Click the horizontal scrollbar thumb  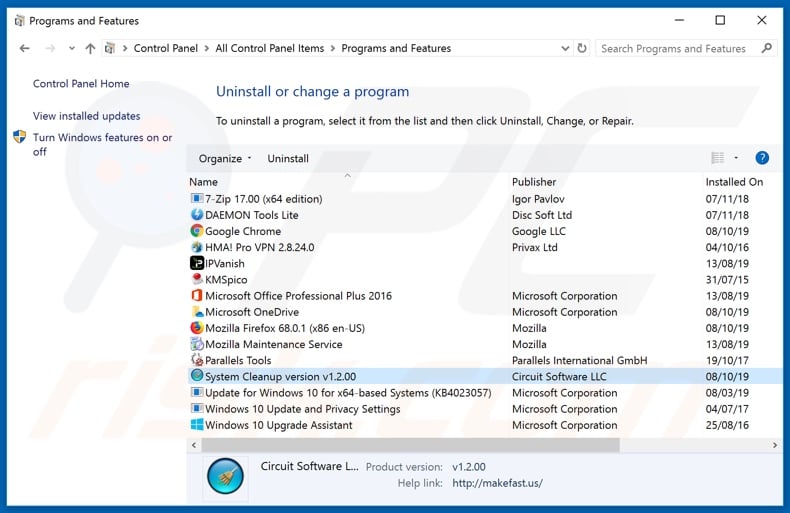pos(411,445)
